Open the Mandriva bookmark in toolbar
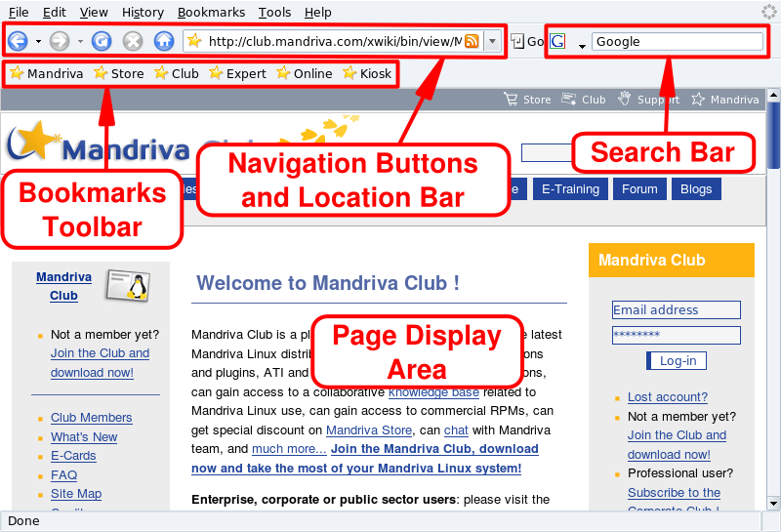781x532 pixels. [46, 74]
